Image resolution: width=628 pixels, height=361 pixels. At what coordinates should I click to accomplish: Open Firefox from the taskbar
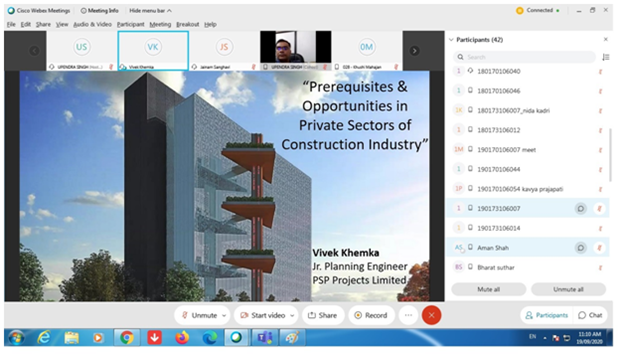pos(182,338)
